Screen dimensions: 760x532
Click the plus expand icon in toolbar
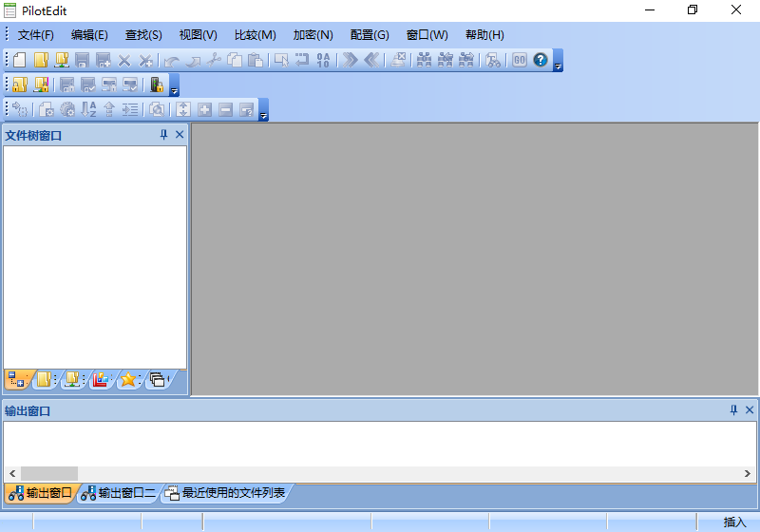click(x=204, y=109)
